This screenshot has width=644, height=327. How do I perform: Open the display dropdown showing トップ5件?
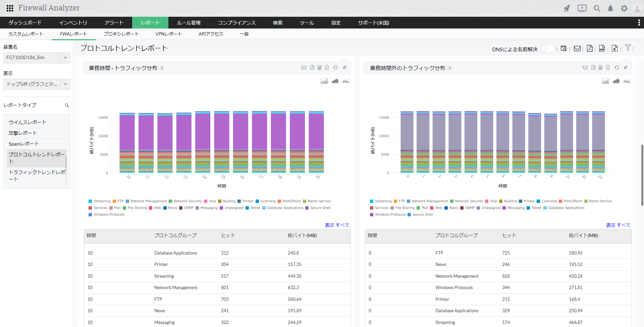click(x=65, y=84)
